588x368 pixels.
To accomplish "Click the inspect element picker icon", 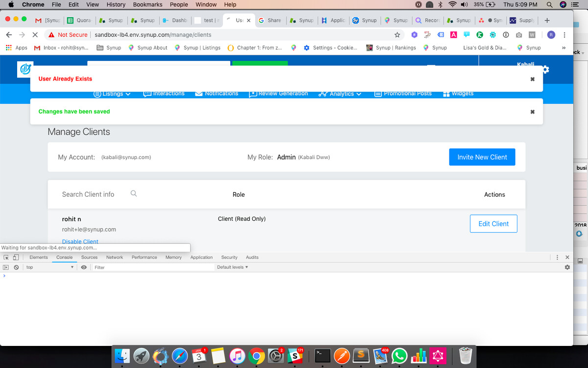I will coord(6,257).
